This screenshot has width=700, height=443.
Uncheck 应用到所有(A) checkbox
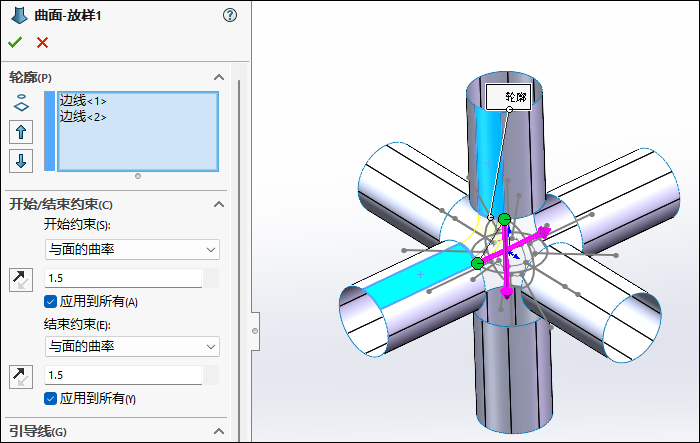[x=50, y=302]
